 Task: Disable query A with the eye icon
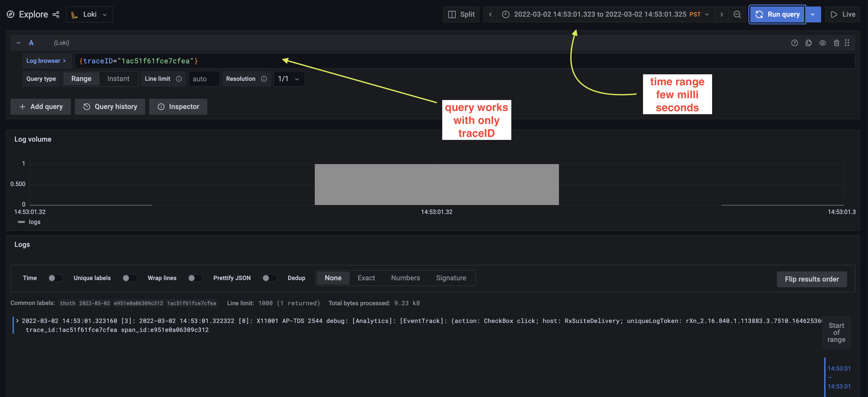(x=823, y=43)
